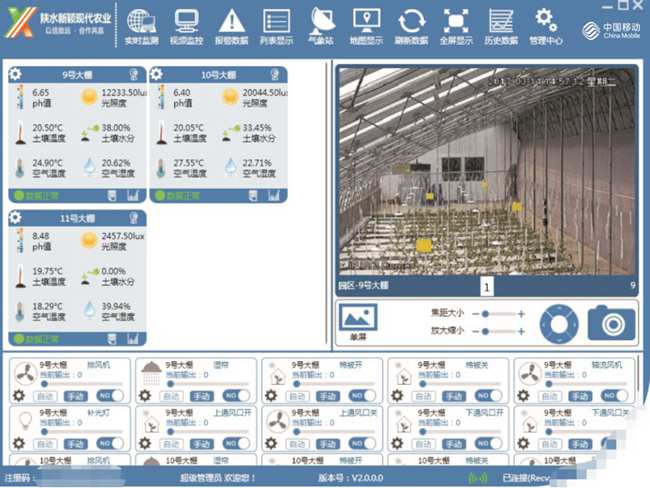The image size is (650, 488).
Task: Open gear settings for 9号大棚 棉被关 device
Action: 397,396
